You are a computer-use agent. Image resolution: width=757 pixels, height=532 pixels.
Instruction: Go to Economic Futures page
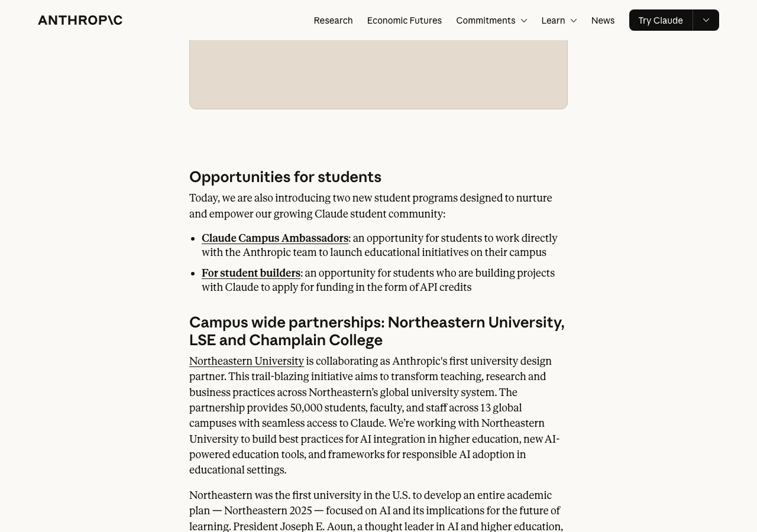coord(404,20)
